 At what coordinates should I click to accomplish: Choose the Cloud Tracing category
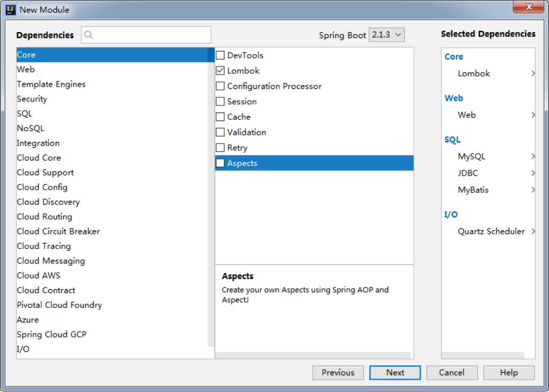click(x=112, y=246)
